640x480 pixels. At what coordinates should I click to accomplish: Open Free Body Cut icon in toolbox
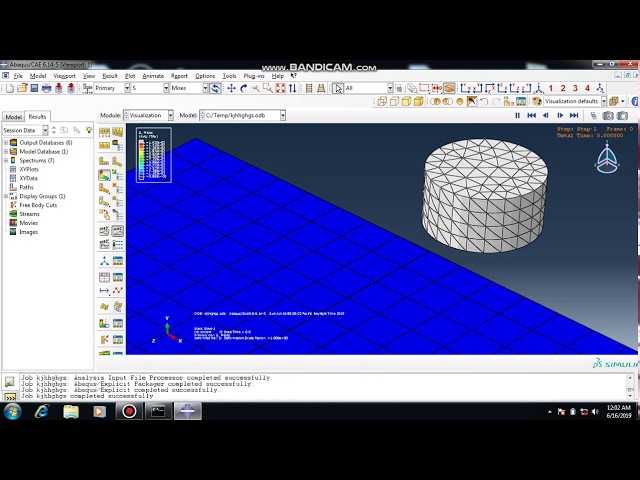click(104, 340)
